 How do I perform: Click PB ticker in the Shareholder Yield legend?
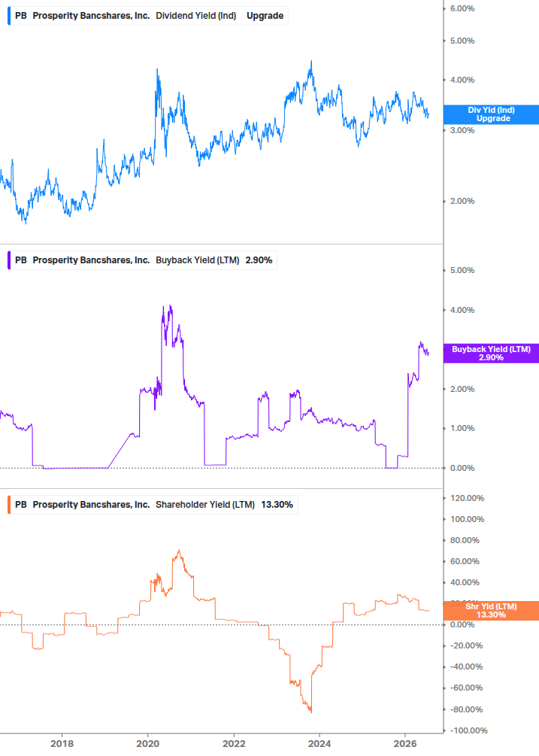pyautogui.click(x=21, y=505)
